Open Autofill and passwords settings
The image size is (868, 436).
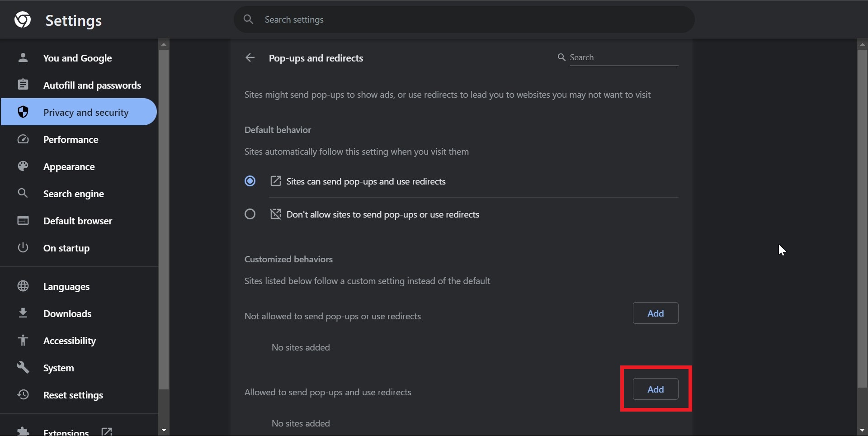click(x=92, y=85)
